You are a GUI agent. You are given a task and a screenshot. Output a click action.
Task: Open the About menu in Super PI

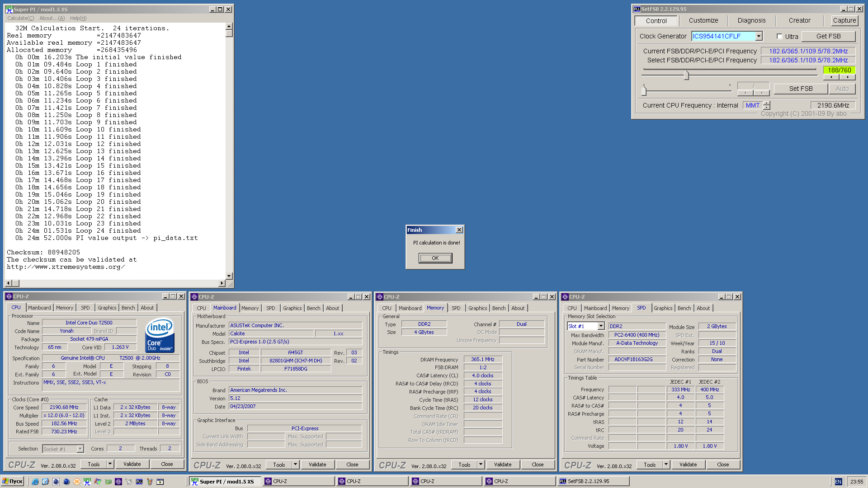coord(52,18)
